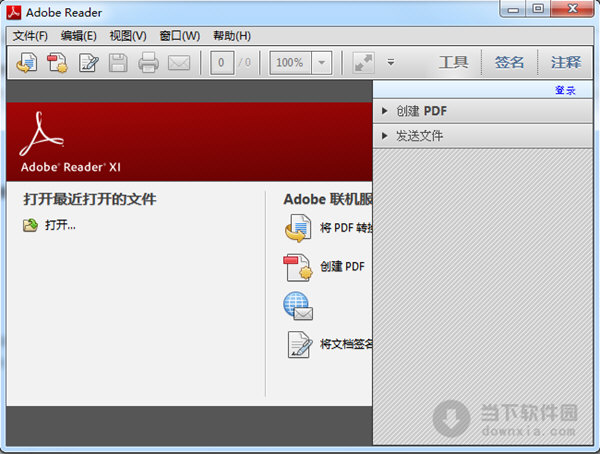Click the convert PDF icon under online services
The width and height of the screenshot is (600, 454).
pos(298,228)
